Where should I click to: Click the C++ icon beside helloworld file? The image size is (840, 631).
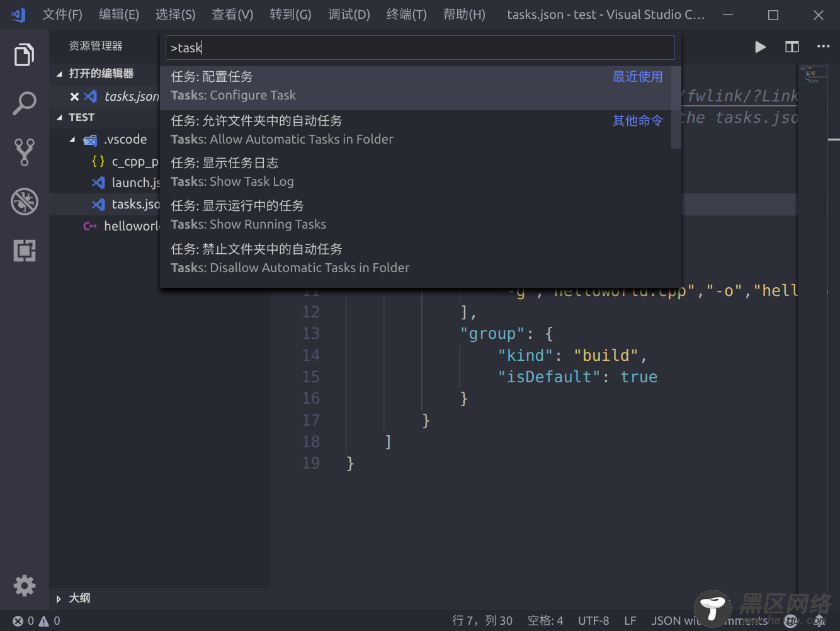tap(90, 226)
